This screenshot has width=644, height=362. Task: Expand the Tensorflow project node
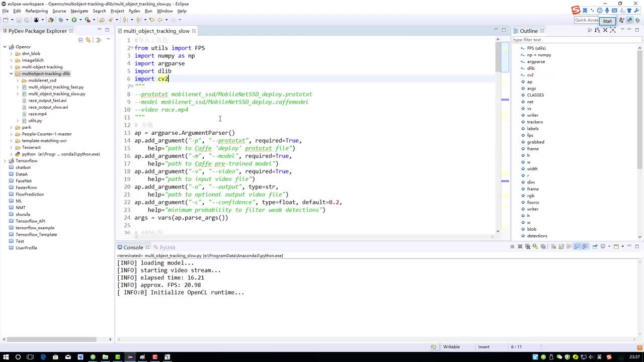[x=5, y=161]
